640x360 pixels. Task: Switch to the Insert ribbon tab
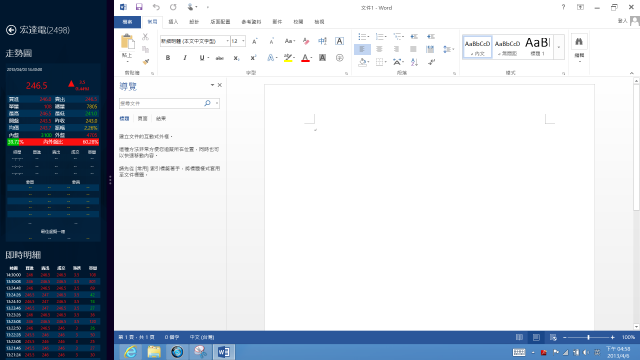click(x=173, y=22)
